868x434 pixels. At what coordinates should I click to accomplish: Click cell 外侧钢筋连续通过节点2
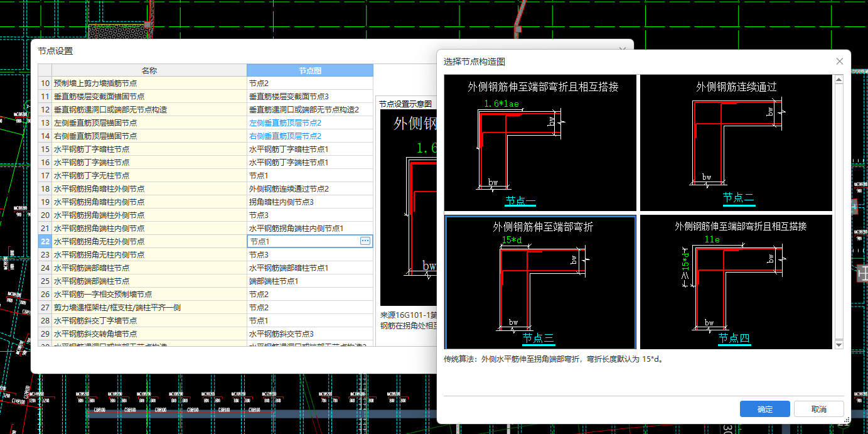[x=310, y=188]
